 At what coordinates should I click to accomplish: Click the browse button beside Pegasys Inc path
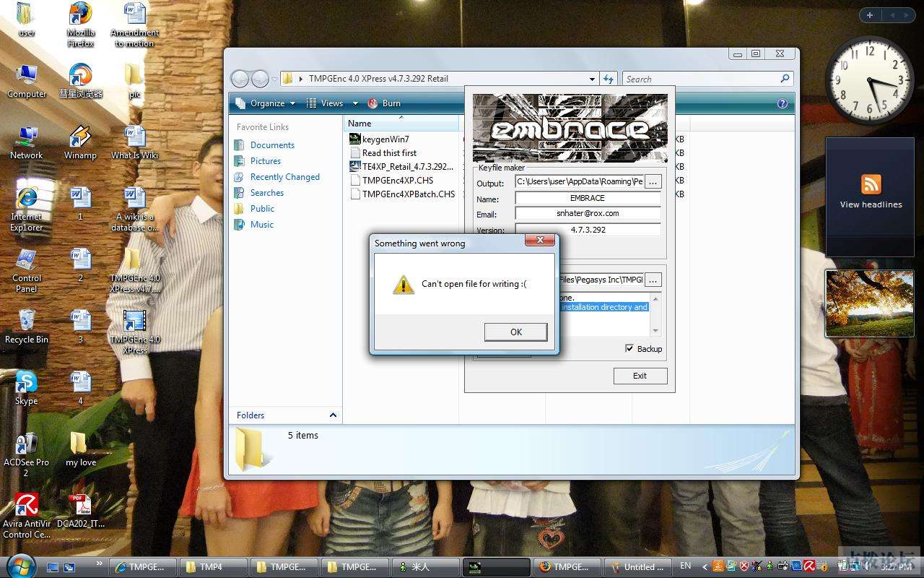pyautogui.click(x=653, y=280)
